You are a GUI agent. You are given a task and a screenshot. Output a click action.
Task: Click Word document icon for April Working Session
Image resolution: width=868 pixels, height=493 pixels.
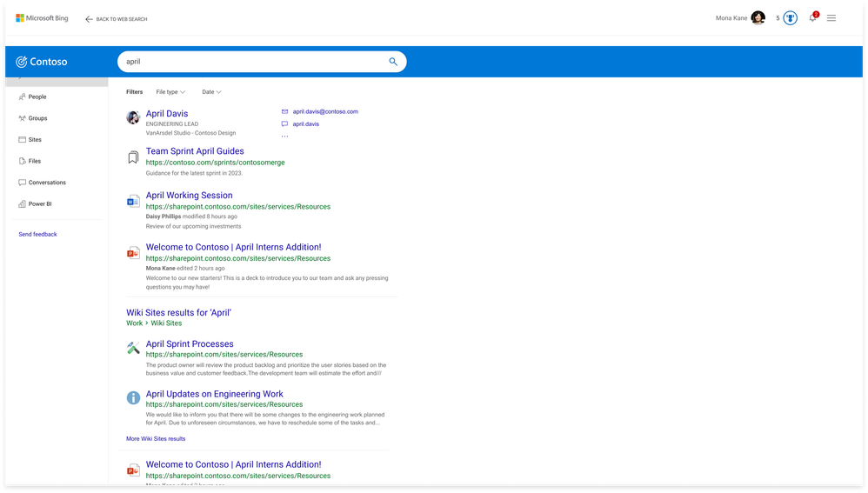(x=133, y=202)
